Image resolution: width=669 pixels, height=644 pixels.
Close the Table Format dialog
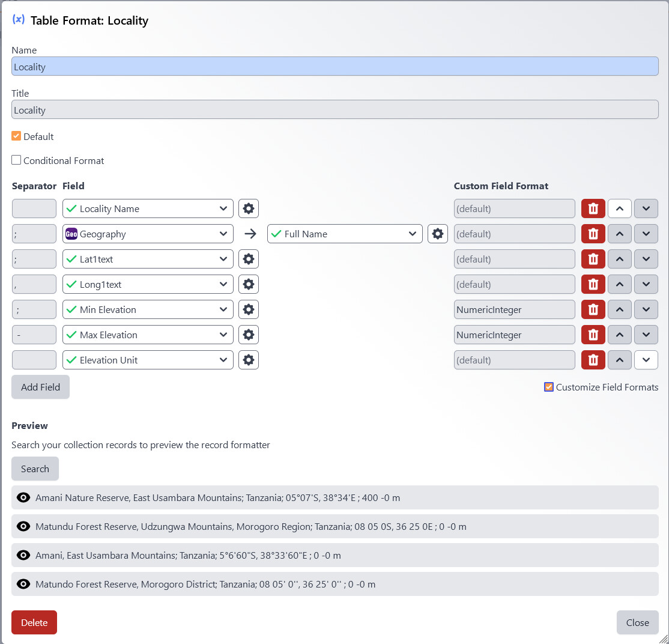click(637, 622)
